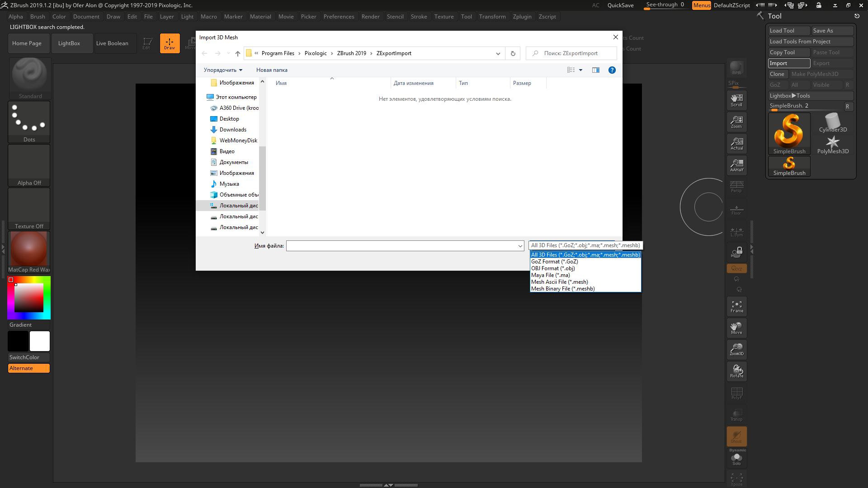The image size is (868, 488).
Task: Open the Brush menu
Action: 38,17
